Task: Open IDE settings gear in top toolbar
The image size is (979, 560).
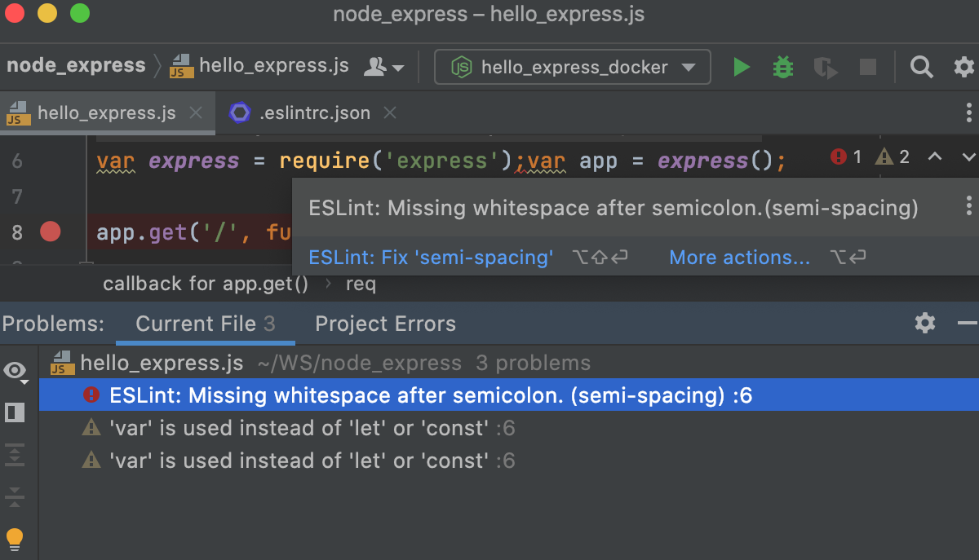Action: pyautogui.click(x=963, y=67)
